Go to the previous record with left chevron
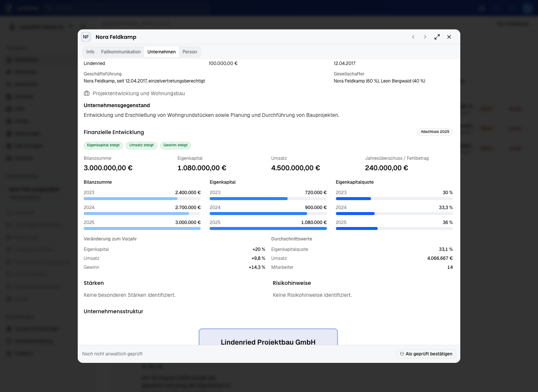Screen dimensions: 538x392 (413, 37)
